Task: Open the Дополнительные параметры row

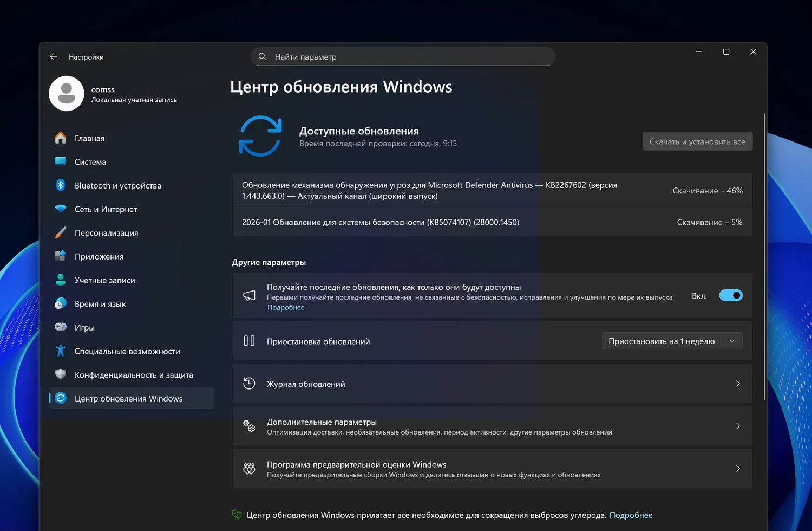Action: [492, 426]
